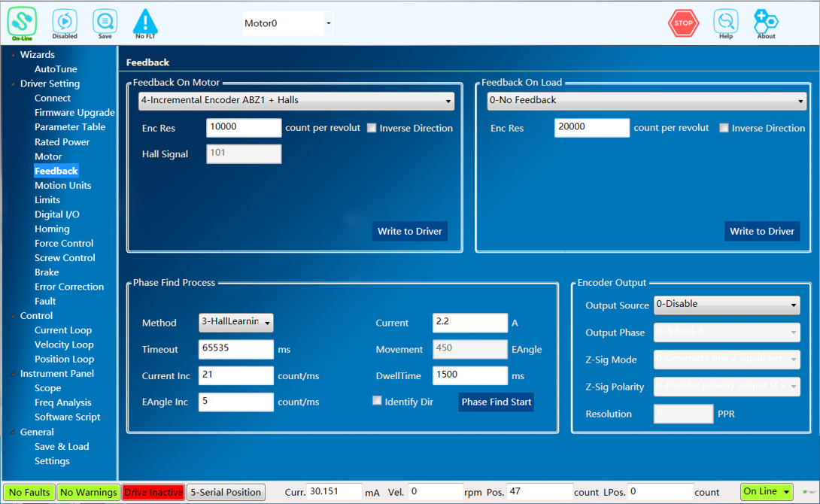Select Rated Power in the sidebar
The width and height of the screenshot is (820, 504).
click(x=62, y=142)
